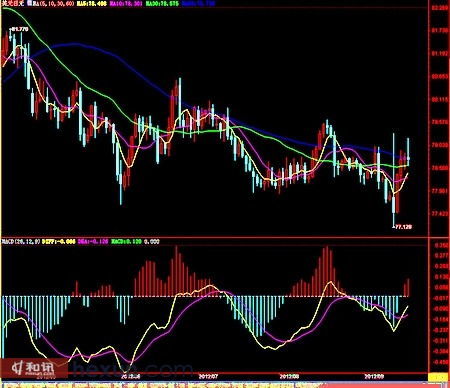Viewport: 450px width, 388px height.
Task: Select the green MA30 legend value
Action: pyautogui.click(x=162, y=4)
